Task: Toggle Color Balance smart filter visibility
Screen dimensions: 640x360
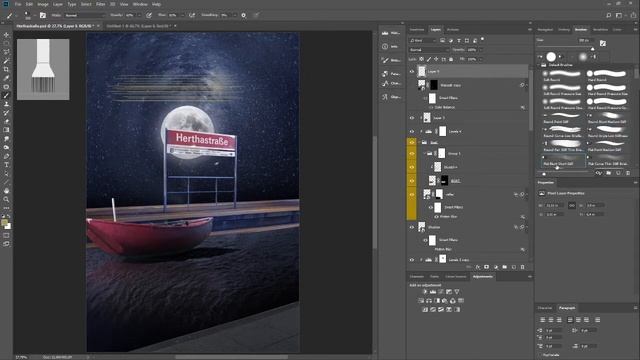Action: (431, 107)
